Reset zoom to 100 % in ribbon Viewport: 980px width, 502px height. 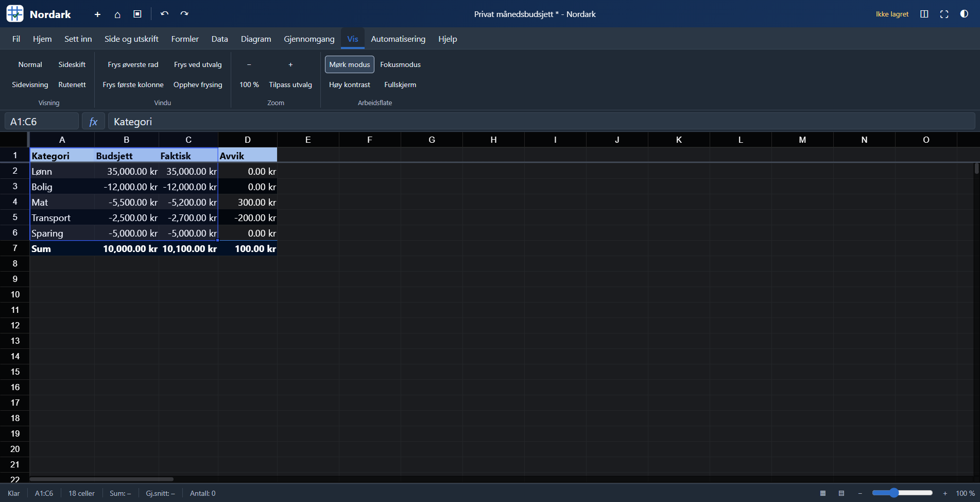click(x=249, y=85)
